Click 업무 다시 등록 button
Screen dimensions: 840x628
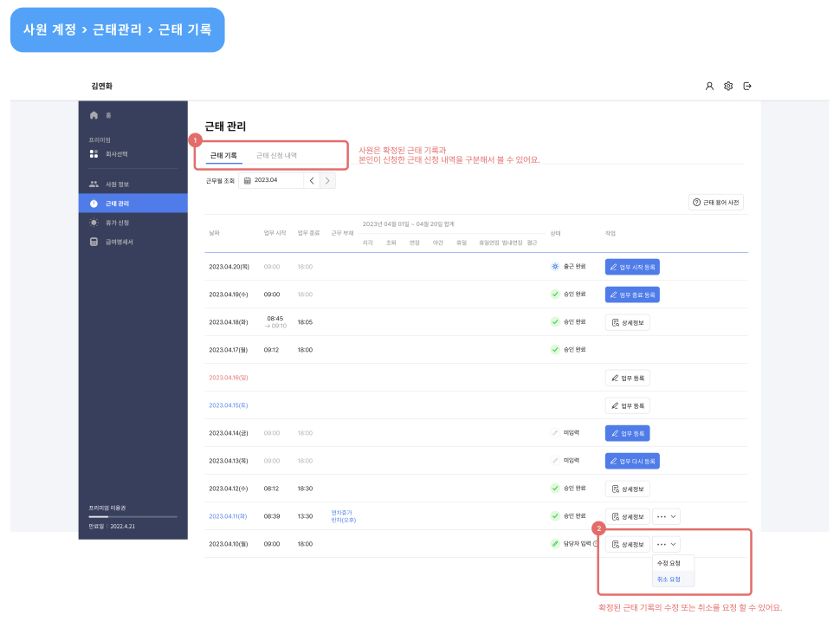[632, 462]
